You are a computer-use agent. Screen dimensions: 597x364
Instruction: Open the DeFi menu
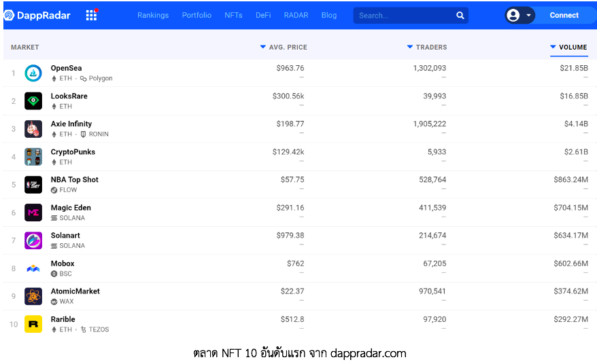tap(263, 15)
